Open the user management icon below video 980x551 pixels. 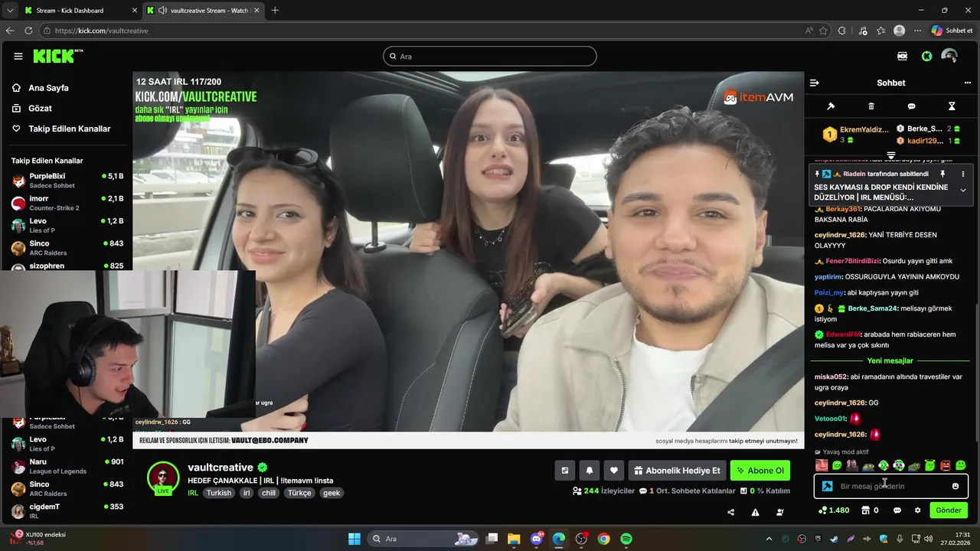click(780, 512)
